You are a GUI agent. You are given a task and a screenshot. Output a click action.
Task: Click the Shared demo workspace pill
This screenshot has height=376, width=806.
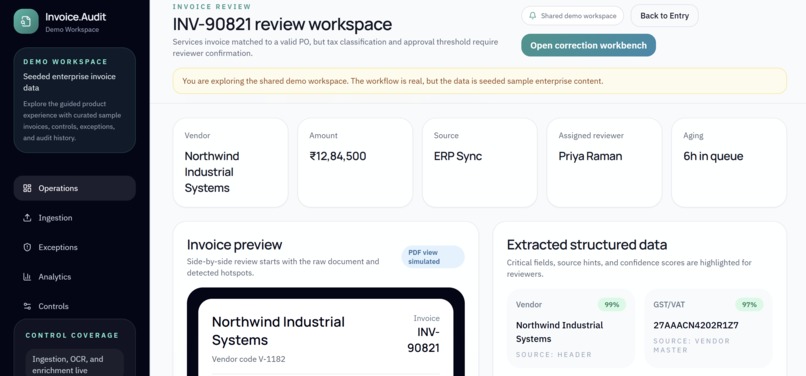coord(572,16)
